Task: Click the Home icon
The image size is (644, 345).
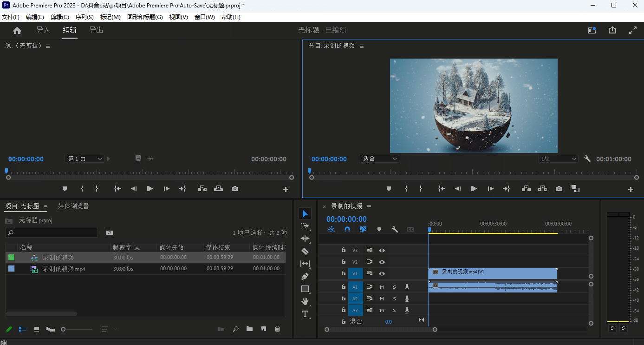Action: [x=17, y=30]
